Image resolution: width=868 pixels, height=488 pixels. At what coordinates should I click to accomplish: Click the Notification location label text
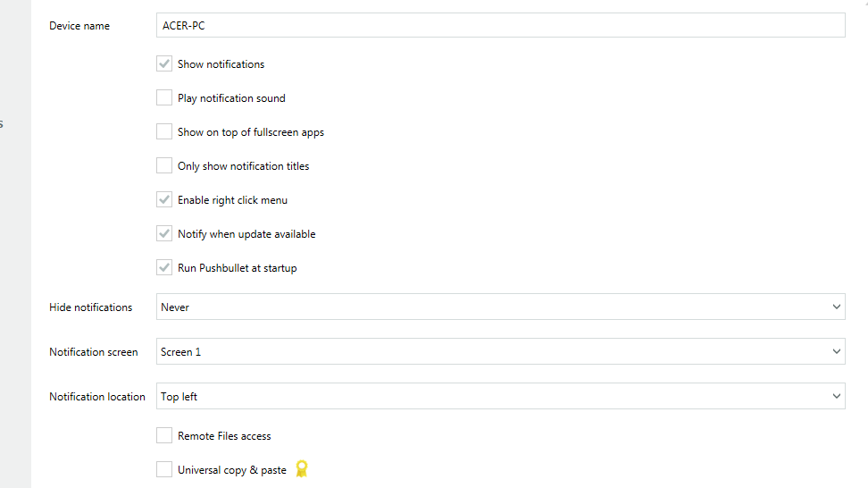point(97,397)
